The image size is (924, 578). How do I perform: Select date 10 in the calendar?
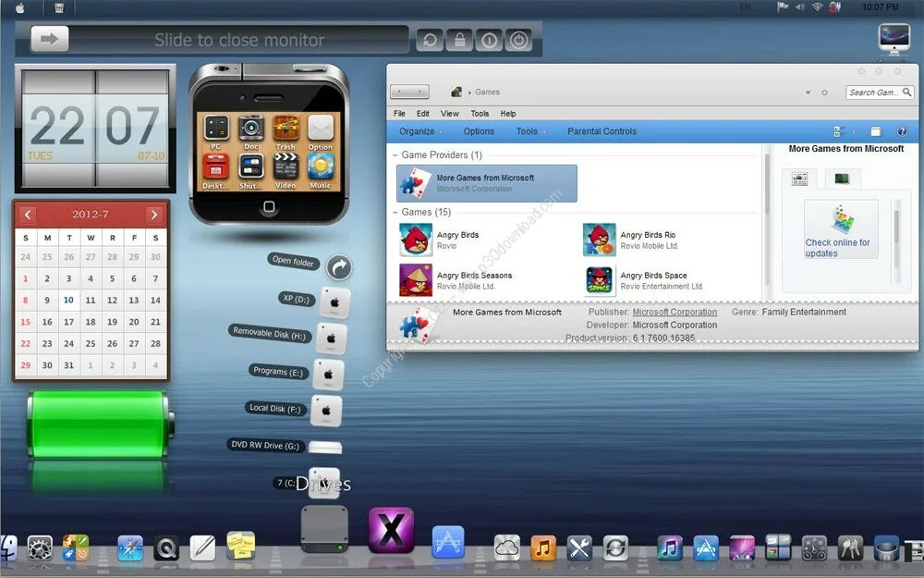[68, 301]
